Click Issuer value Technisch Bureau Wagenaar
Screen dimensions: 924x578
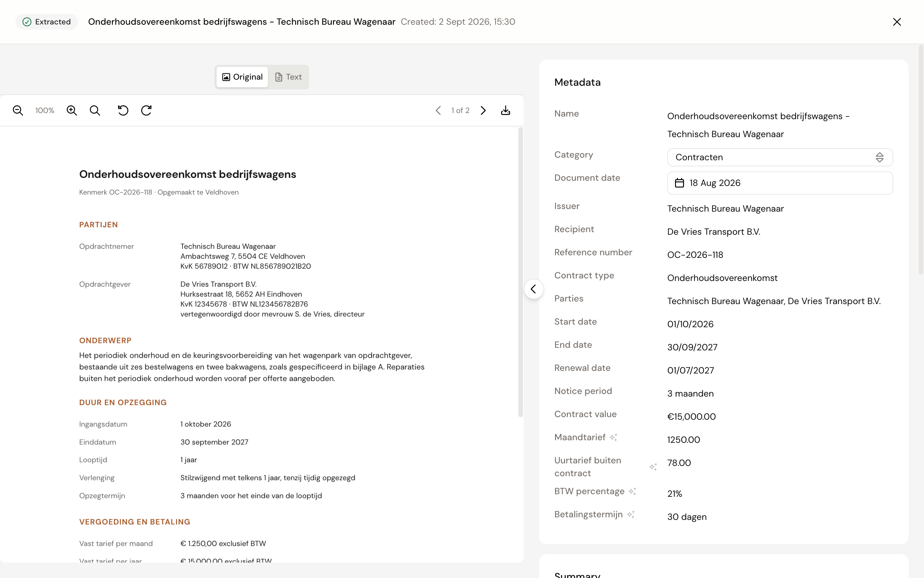pos(725,209)
